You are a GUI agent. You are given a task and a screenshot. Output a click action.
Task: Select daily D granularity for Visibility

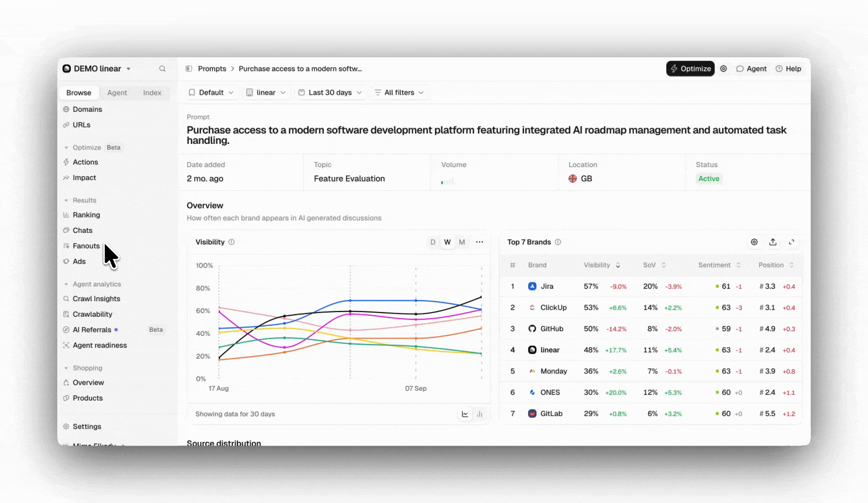coord(433,242)
